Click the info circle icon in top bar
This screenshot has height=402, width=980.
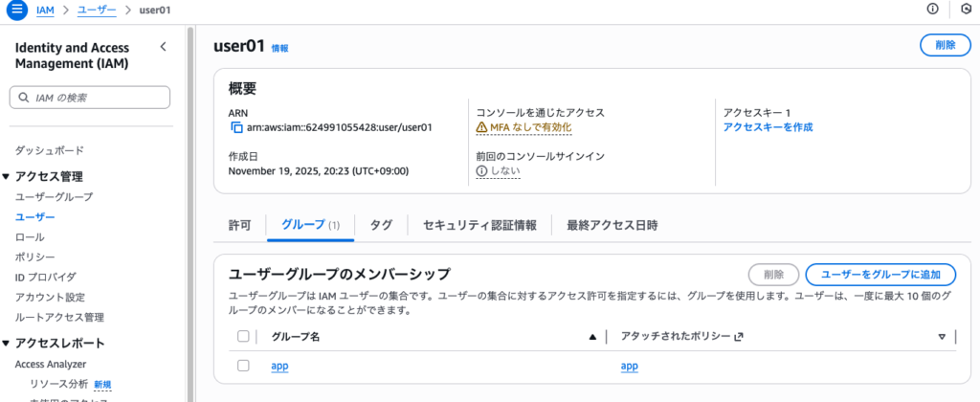932,10
